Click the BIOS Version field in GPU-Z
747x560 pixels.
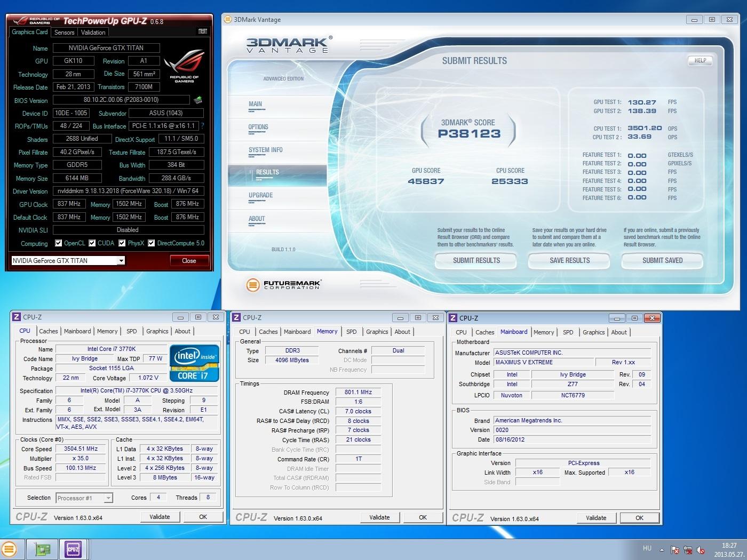(x=121, y=100)
